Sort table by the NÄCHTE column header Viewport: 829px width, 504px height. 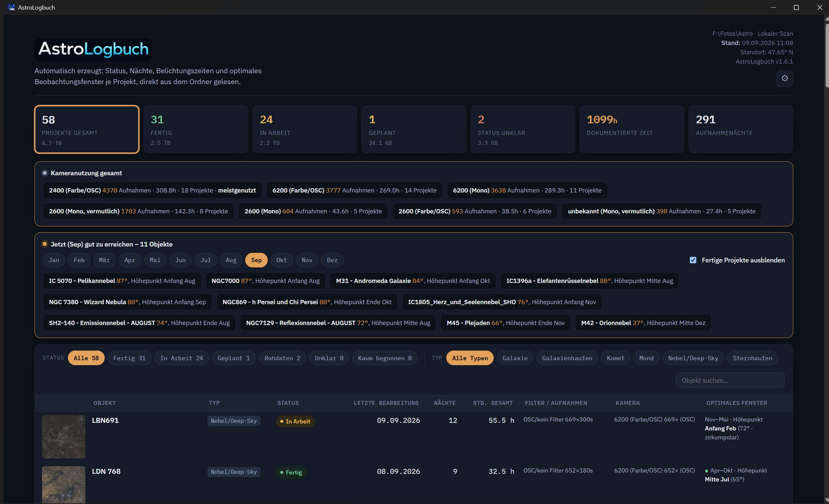[445, 403]
